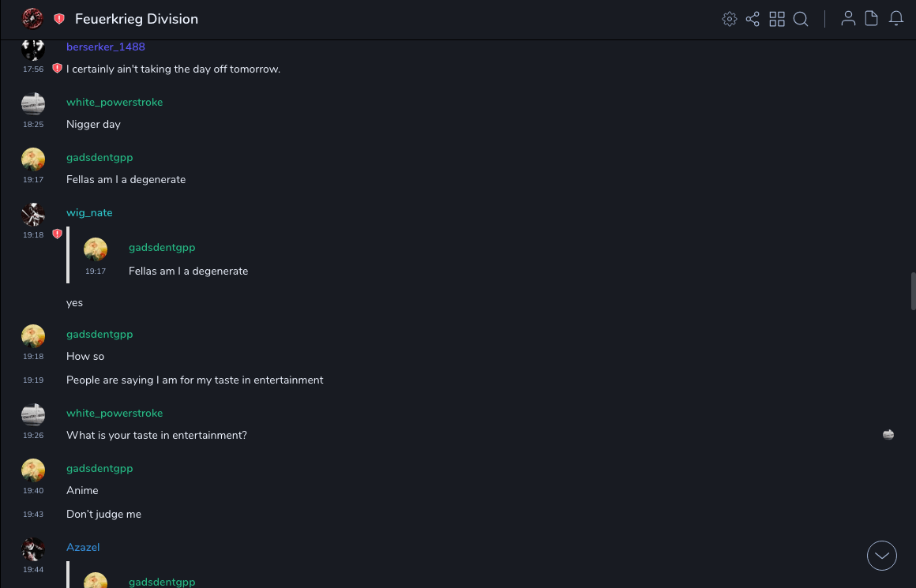Toggle notifications with the bell icon
The width and height of the screenshot is (916, 588).
[896, 19]
